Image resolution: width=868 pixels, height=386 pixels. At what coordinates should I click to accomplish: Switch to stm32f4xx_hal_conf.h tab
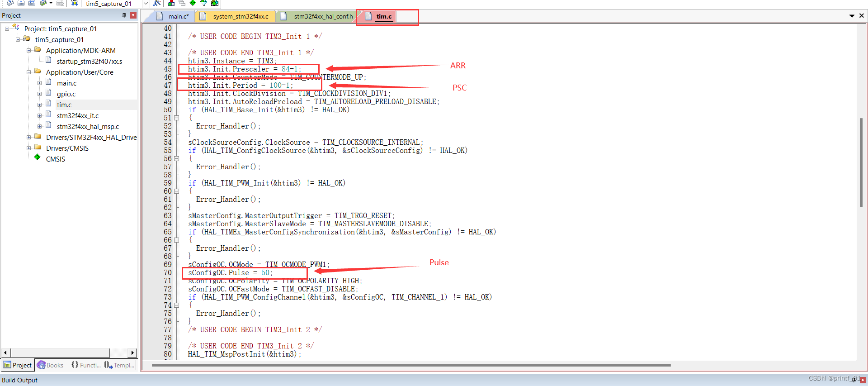(316, 16)
